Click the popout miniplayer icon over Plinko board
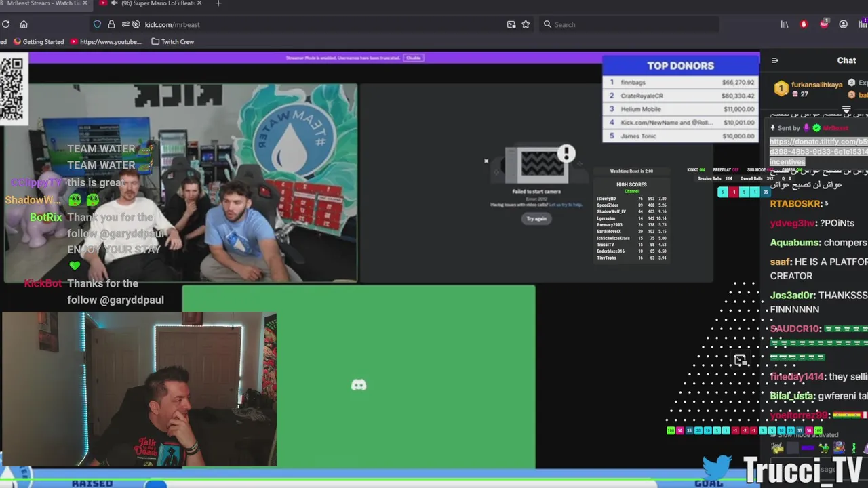The width and height of the screenshot is (868, 488). point(740,360)
